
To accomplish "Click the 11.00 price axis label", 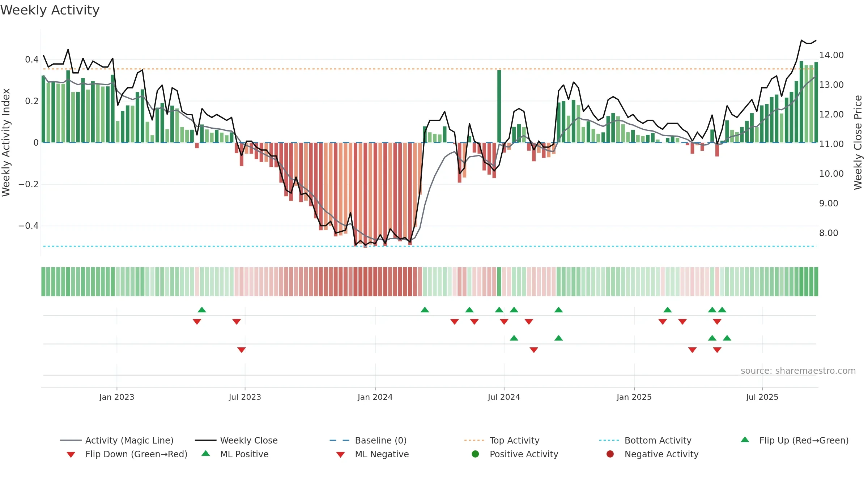I will 831,144.
